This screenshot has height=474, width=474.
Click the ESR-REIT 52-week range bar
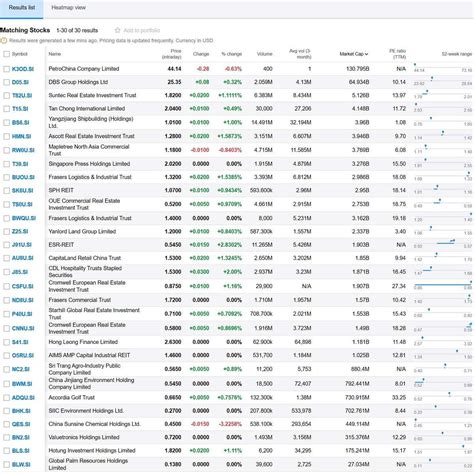[443, 244]
